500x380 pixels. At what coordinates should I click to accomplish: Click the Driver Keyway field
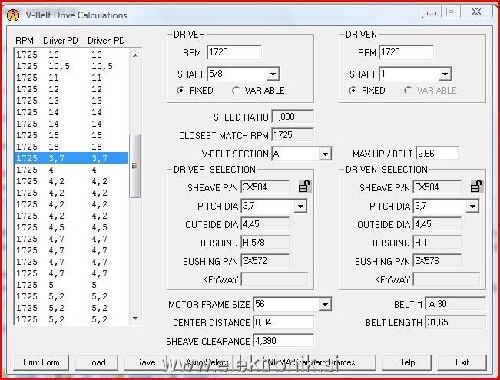tap(274, 279)
